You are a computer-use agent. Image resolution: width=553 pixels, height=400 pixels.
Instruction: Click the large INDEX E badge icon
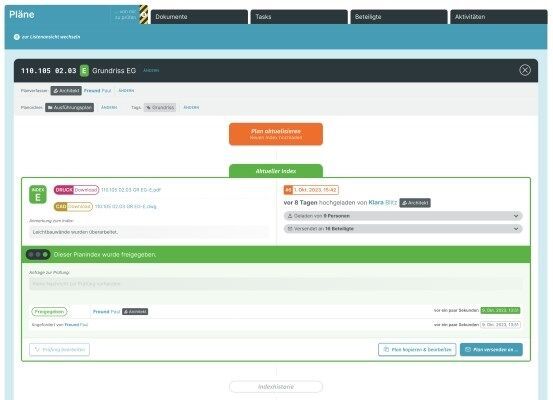point(38,194)
